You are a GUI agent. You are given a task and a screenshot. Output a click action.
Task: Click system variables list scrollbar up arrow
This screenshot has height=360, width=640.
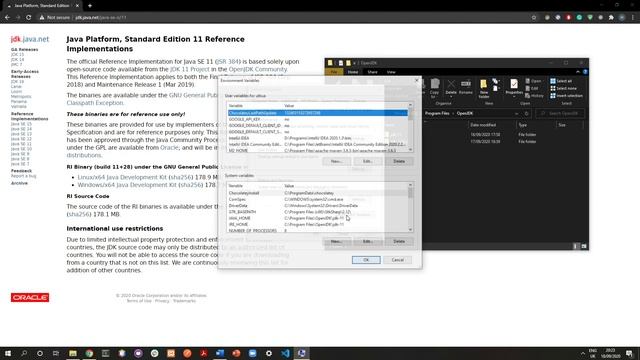[x=410, y=185]
